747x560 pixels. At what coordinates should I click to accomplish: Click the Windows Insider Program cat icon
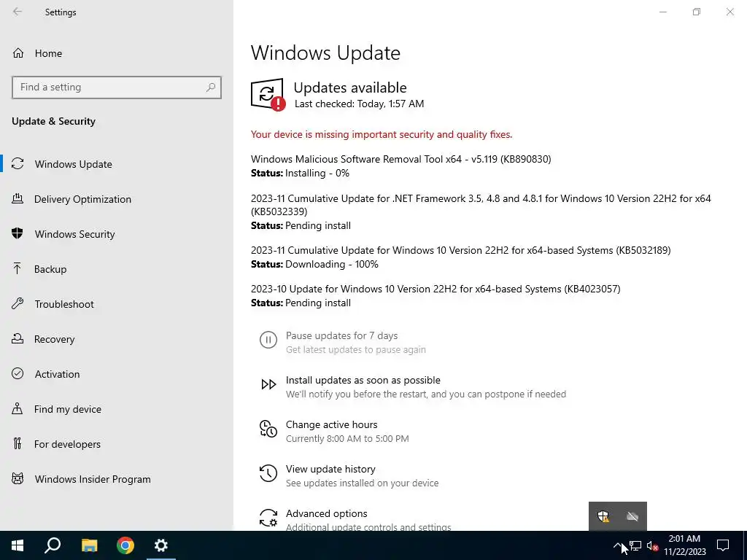point(18,479)
